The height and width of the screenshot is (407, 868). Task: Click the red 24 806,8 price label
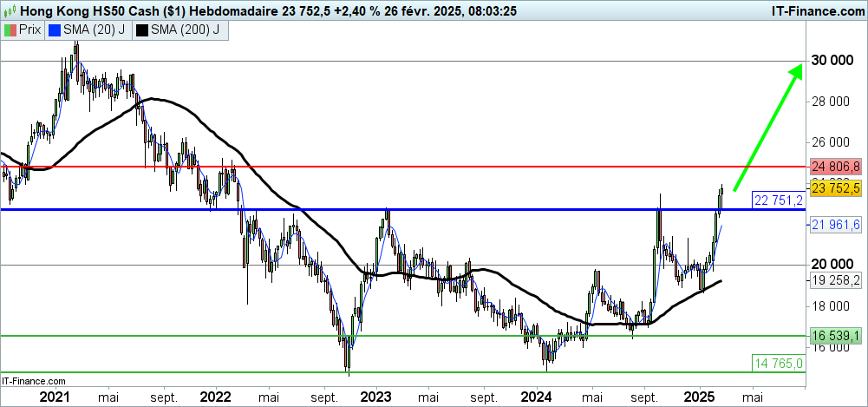point(835,166)
